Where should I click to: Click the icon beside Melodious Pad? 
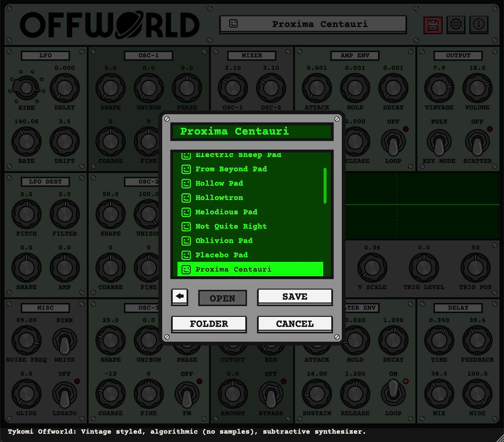tap(186, 212)
